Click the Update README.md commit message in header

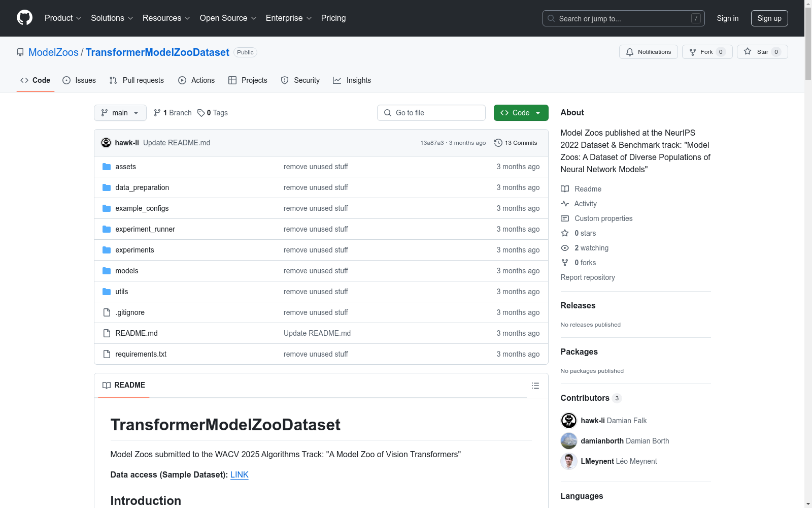[177, 143]
